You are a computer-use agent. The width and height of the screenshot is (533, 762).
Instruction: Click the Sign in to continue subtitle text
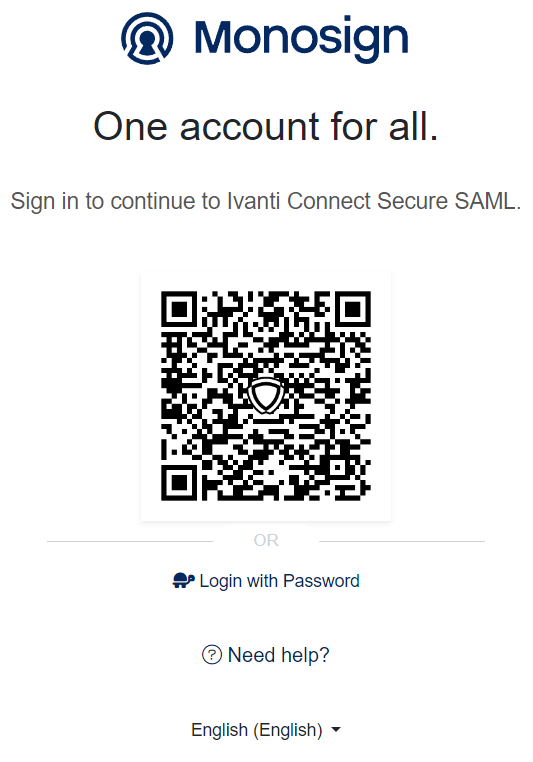266,201
